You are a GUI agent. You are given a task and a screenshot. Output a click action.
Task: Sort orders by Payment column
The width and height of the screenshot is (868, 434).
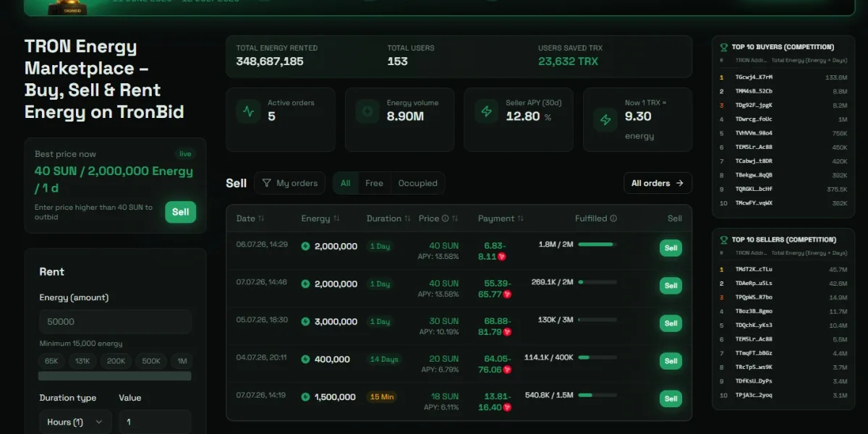pyautogui.click(x=501, y=218)
